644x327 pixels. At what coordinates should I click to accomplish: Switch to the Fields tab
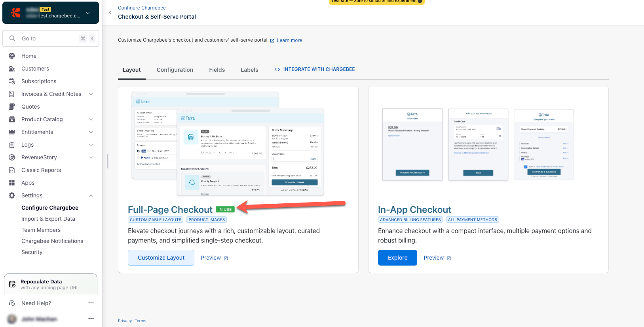217,70
